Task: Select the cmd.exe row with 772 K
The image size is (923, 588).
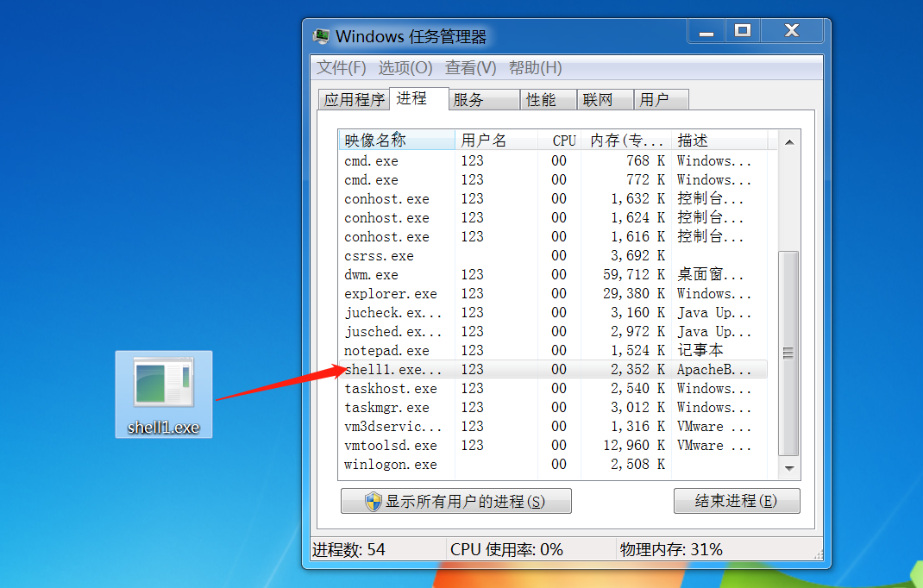Action: [553, 179]
